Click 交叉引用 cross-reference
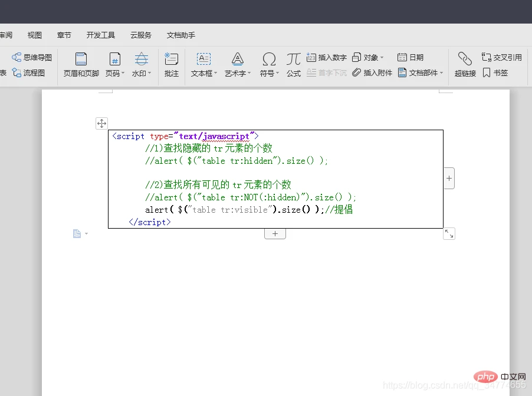 pos(501,57)
